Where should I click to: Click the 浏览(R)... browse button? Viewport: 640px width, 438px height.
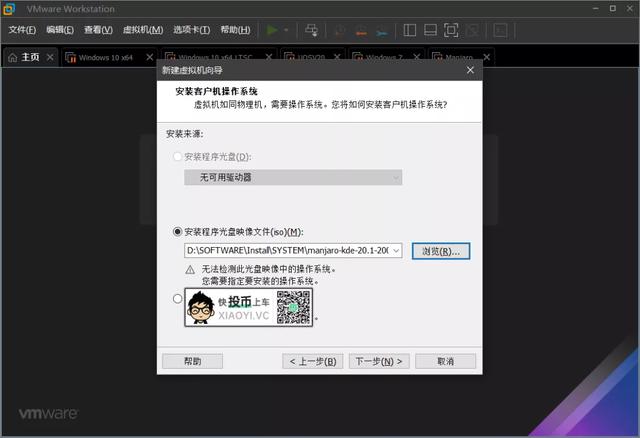coord(441,251)
